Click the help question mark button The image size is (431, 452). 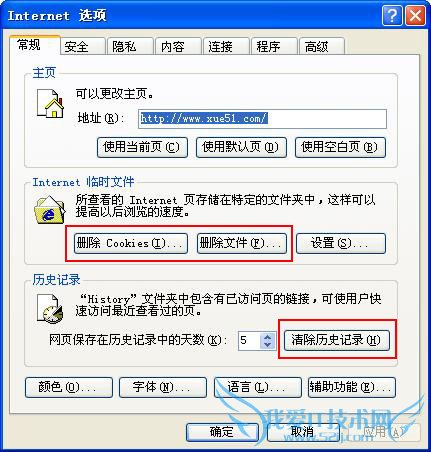[x=392, y=15]
